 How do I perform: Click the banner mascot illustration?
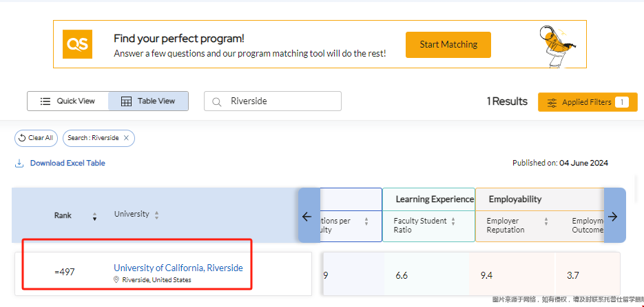coord(557,46)
